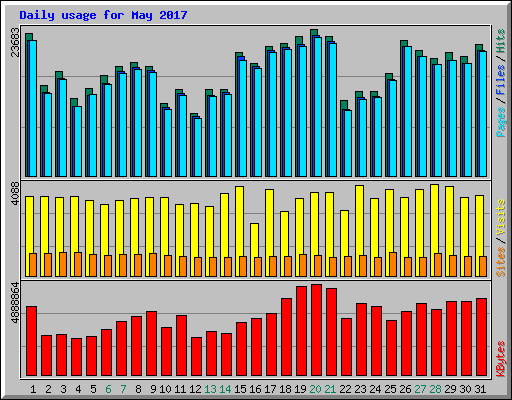Click day label 22 on the axis
Screen dimensions: 512x400
[x=345, y=389]
